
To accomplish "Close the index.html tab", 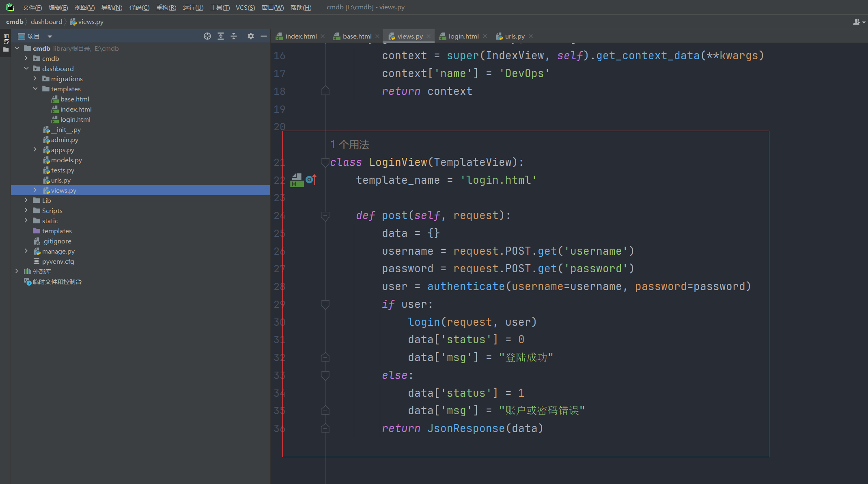I will point(323,36).
